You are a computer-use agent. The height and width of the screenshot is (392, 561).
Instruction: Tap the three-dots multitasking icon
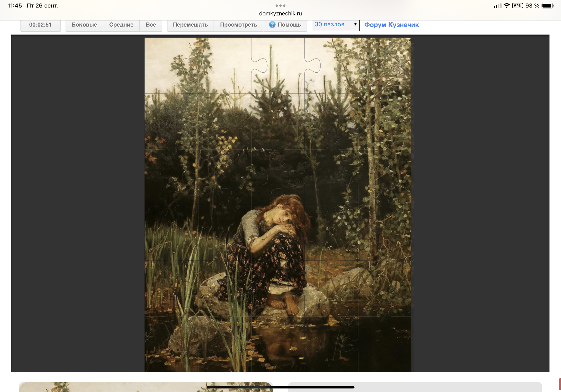pyautogui.click(x=280, y=6)
